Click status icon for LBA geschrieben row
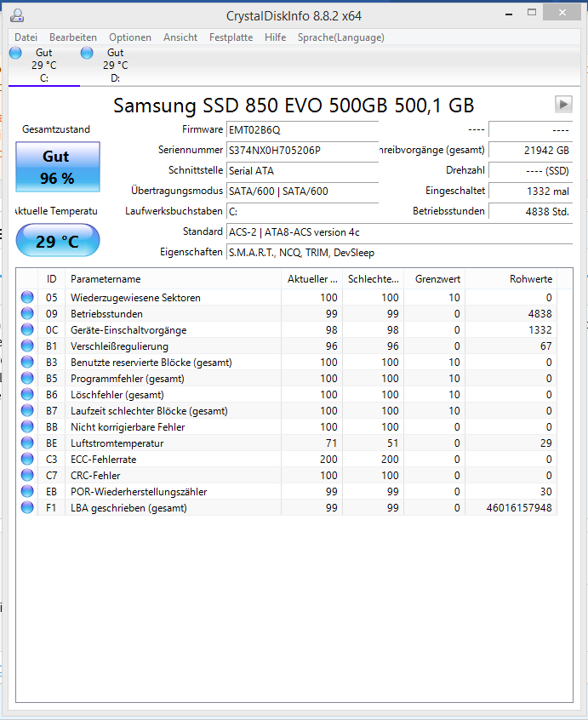The height and width of the screenshot is (720, 588). point(27,507)
